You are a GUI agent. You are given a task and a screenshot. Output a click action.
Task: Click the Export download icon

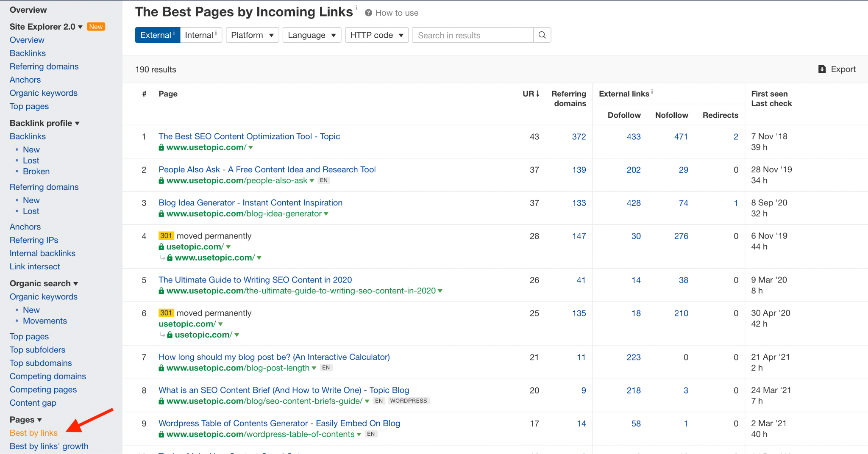822,69
